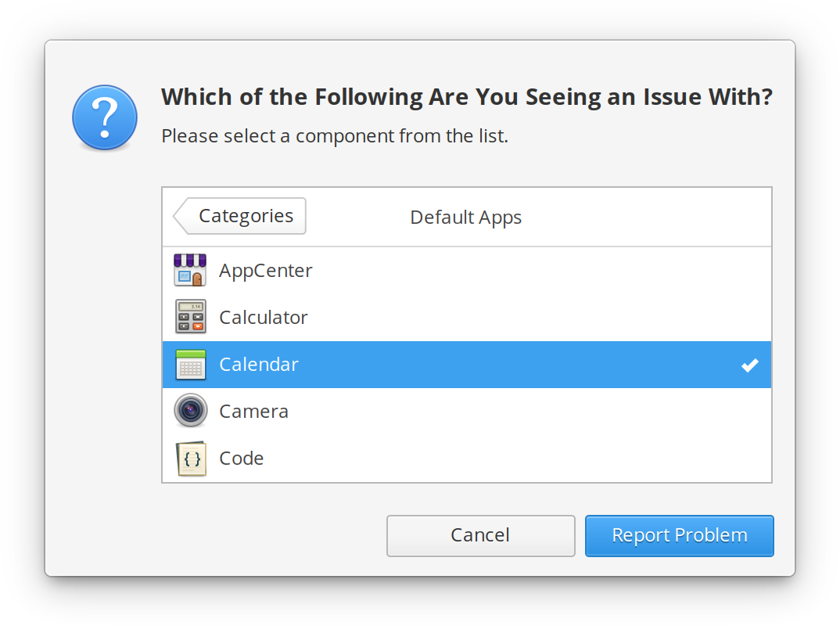The width and height of the screenshot is (840, 626).
Task: Select the Calculator text label
Action: (x=264, y=318)
